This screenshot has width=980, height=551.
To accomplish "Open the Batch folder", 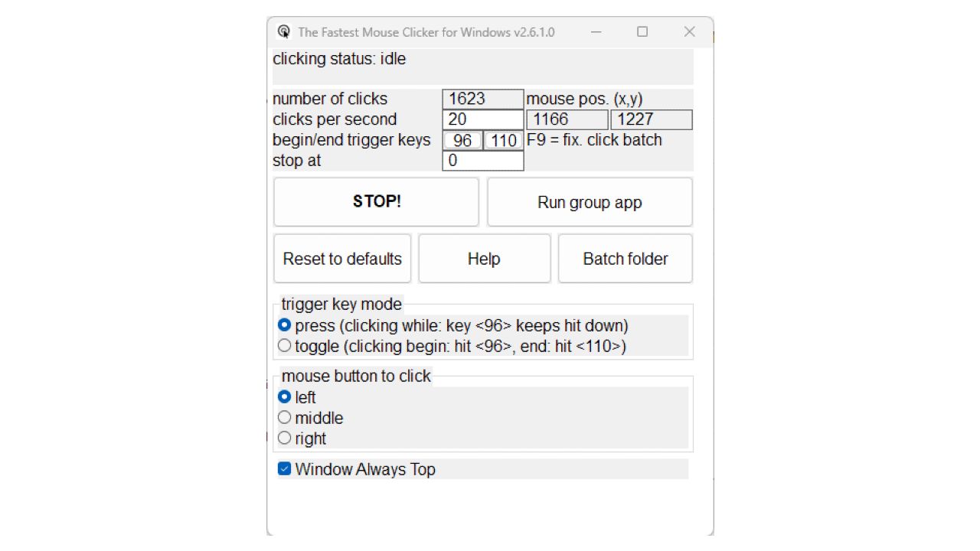I will tap(625, 258).
